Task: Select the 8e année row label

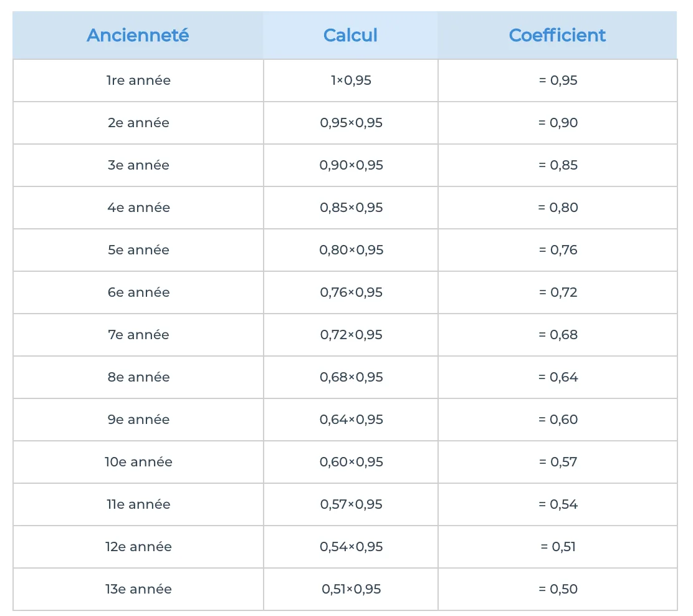Action: click(138, 377)
